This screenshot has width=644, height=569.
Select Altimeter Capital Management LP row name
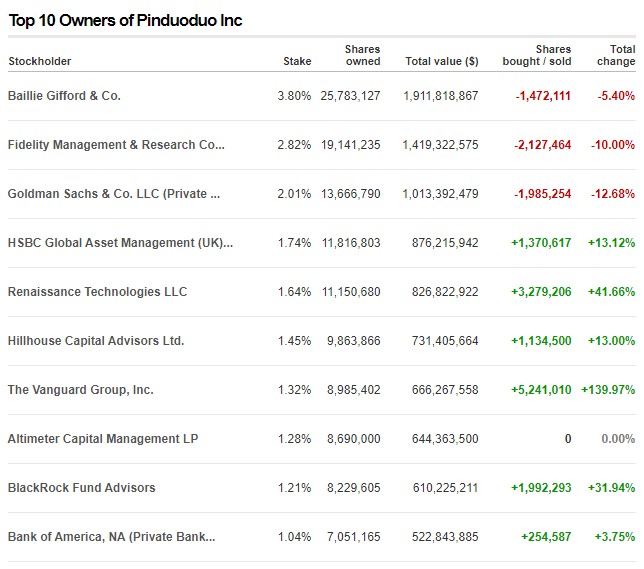[103, 438]
